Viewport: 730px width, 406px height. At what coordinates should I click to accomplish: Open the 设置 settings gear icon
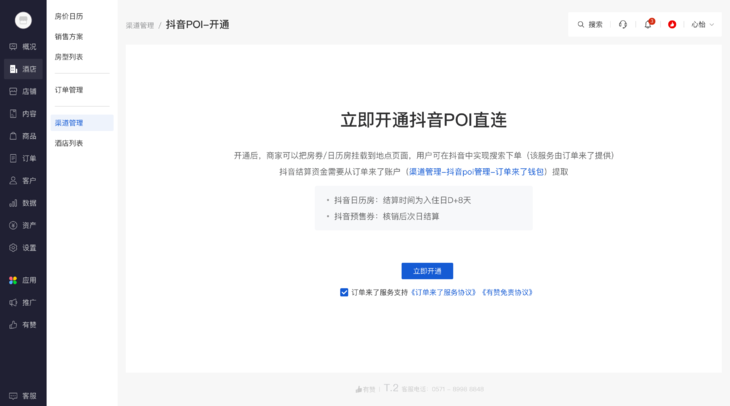[13, 248]
